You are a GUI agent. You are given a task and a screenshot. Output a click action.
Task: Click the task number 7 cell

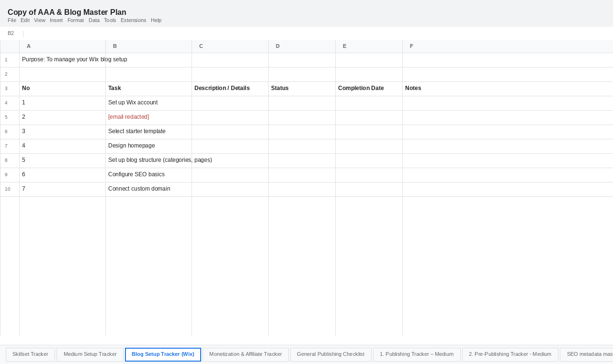pyautogui.click(x=62, y=189)
